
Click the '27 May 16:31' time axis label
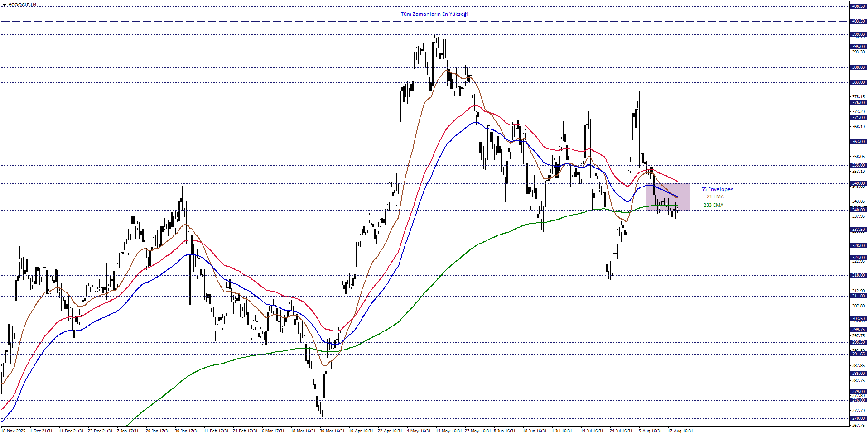[x=478, y=431]
